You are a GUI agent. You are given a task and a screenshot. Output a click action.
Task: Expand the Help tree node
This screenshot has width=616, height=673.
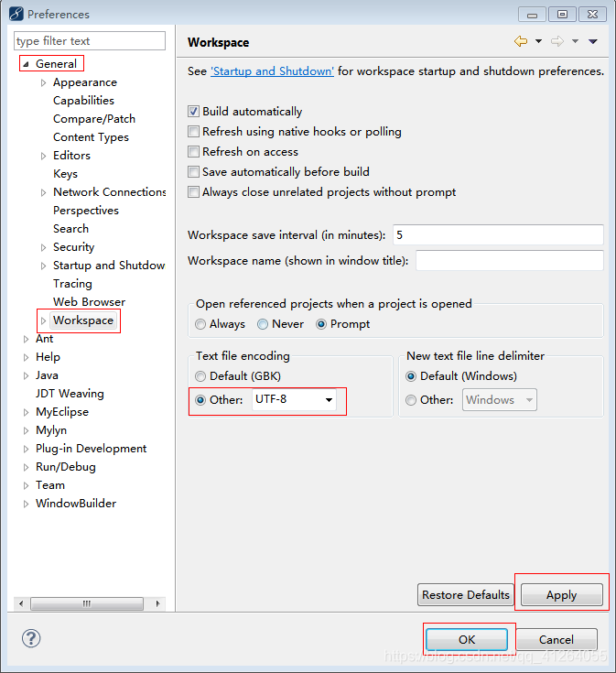click(27, 357)
